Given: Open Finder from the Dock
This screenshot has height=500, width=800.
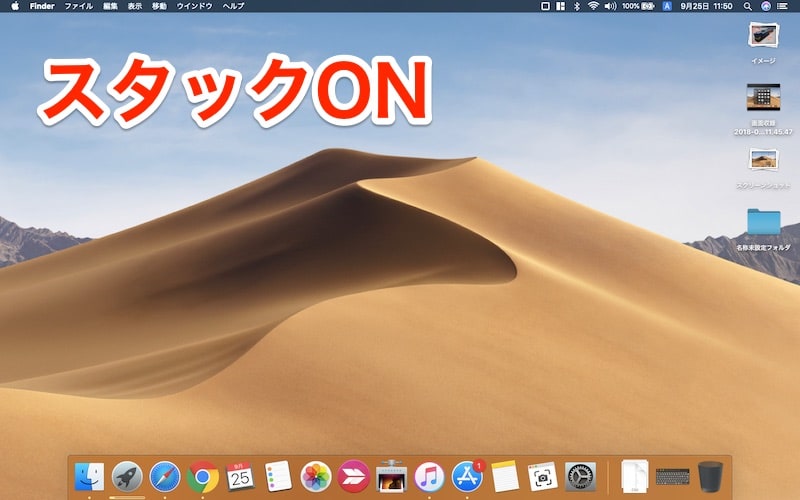Looking at the screenshot, I should pyautogui.click(x=89, y=476).
